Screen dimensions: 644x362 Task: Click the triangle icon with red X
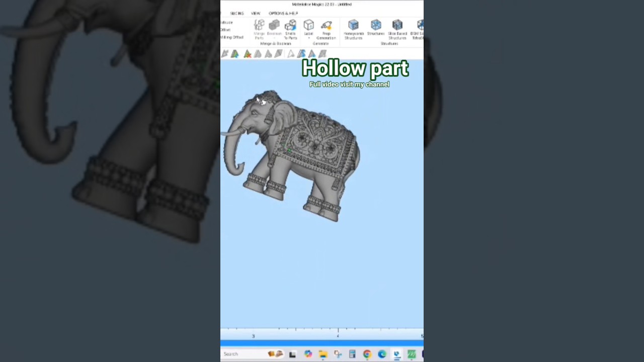coord(247,54)
